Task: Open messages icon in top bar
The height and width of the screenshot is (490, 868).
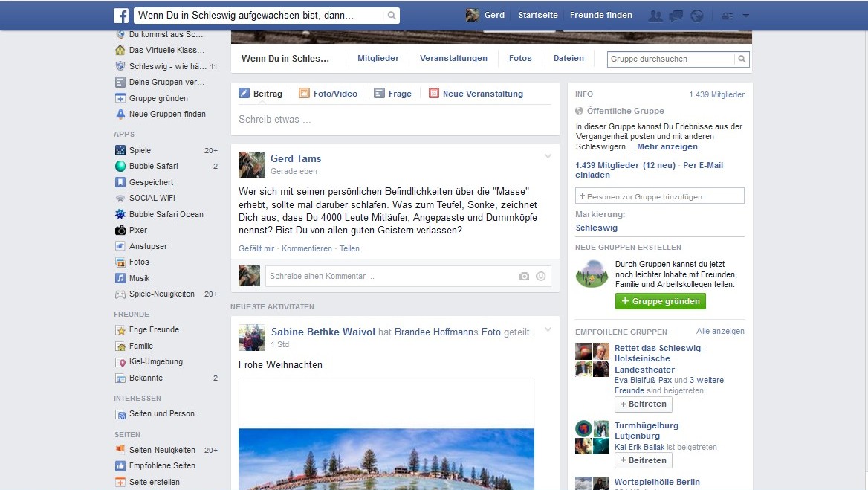Action: (676, 16)
